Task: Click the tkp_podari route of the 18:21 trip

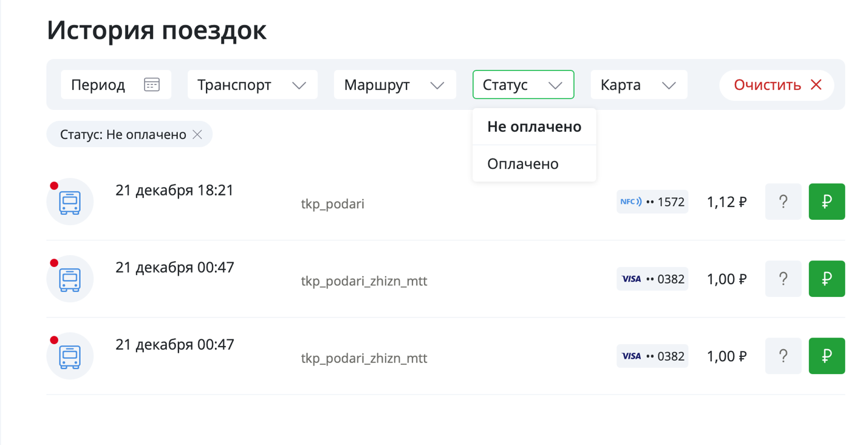Action: (x=332, y=204)
